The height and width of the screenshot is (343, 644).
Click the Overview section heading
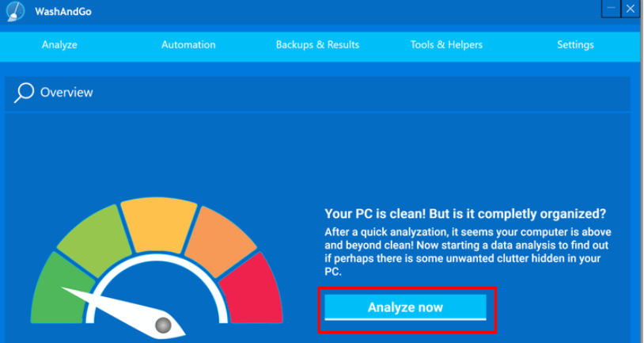pyautogui.click(x=66, y=93)
